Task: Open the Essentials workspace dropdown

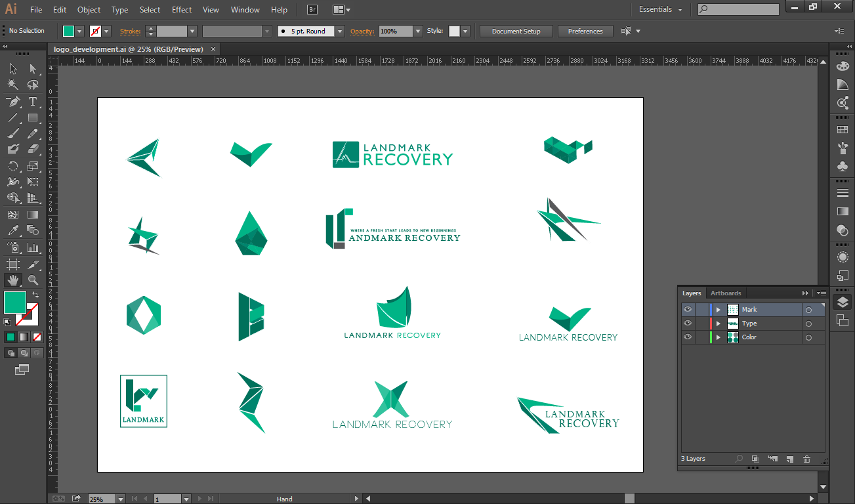Action: click(660, 10)
